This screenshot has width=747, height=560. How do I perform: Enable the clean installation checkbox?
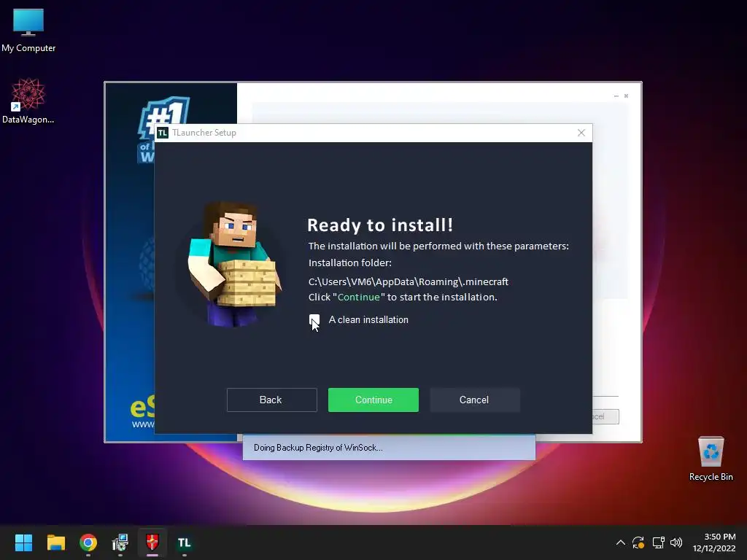click(314, 320)
